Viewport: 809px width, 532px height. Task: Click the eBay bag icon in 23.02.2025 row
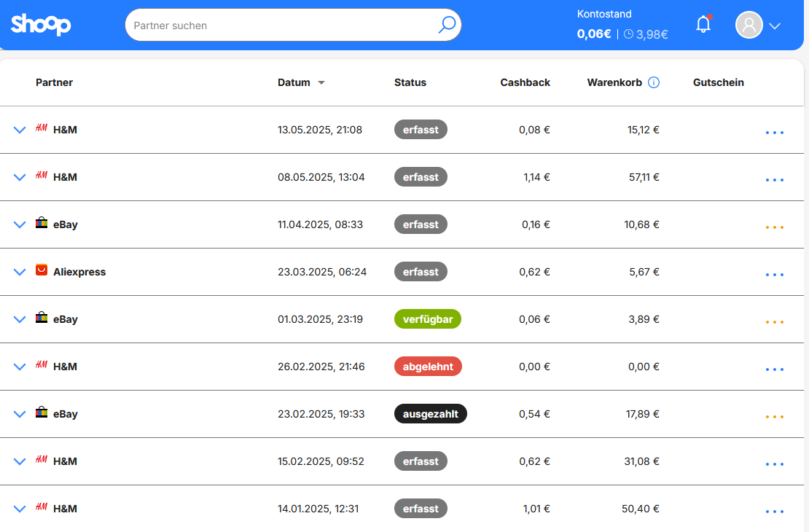42,412
